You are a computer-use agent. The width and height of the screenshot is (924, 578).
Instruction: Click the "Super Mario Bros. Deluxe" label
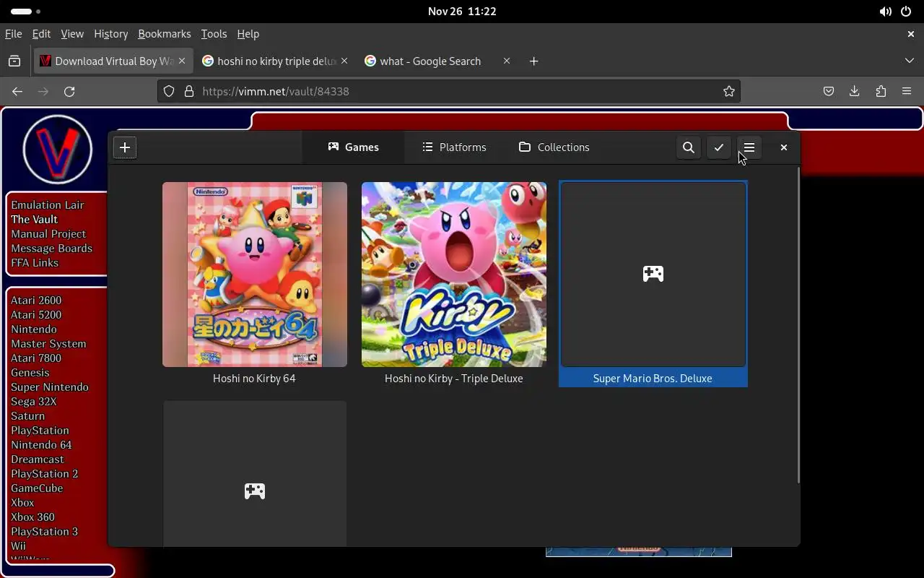[653, 379]
